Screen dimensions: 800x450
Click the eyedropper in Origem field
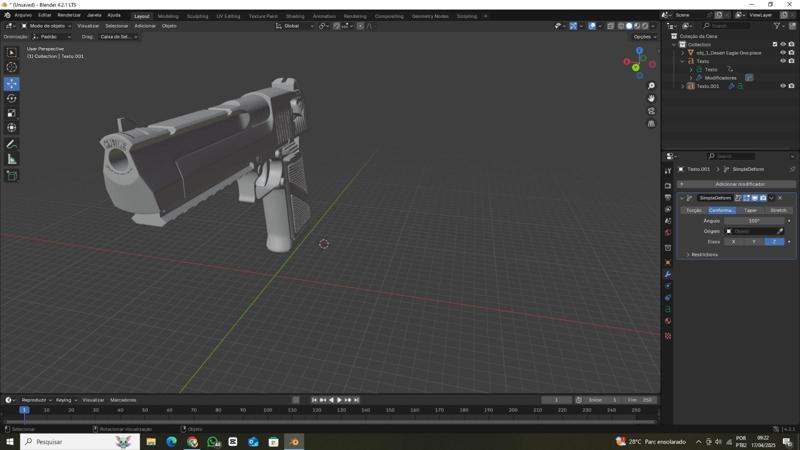[780, 231]
